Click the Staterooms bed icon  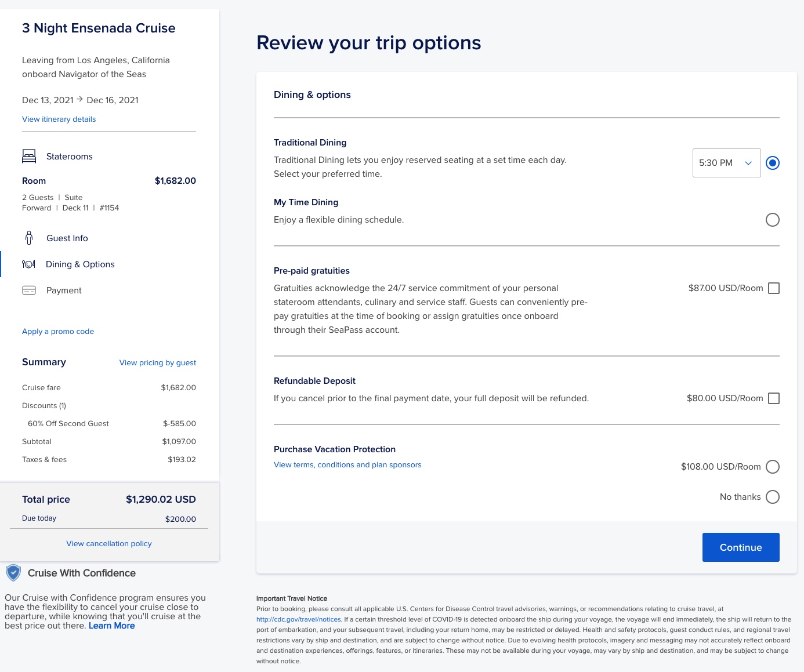click(29, 156)
